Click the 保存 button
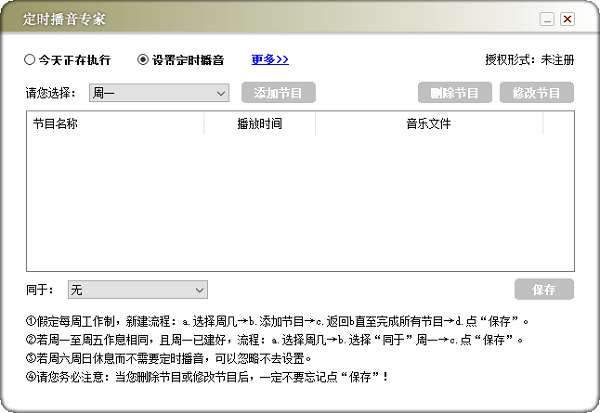600x413 pixels. point(544,289)
